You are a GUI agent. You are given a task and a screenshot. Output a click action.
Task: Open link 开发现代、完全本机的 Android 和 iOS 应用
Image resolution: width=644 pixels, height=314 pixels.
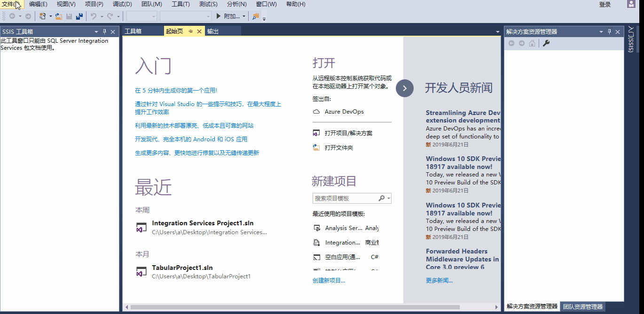tap(191, 139)
